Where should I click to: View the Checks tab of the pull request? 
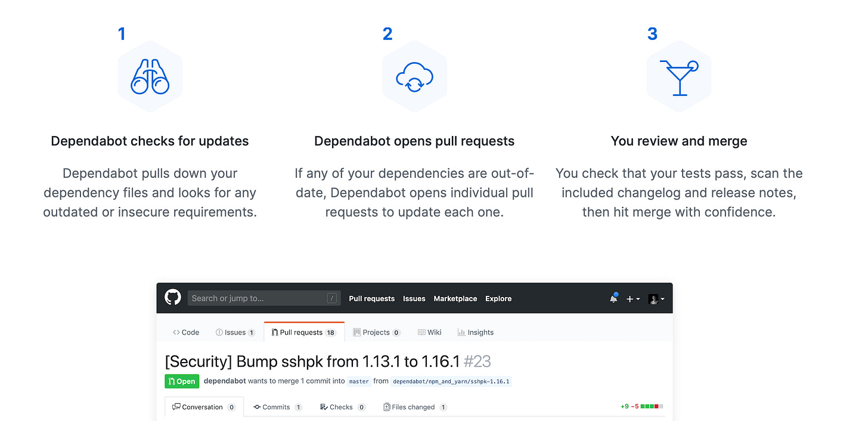coord(343,407)
